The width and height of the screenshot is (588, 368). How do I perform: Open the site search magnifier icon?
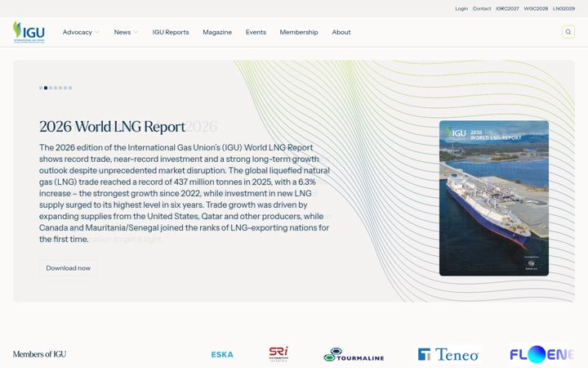pos(568,32)
